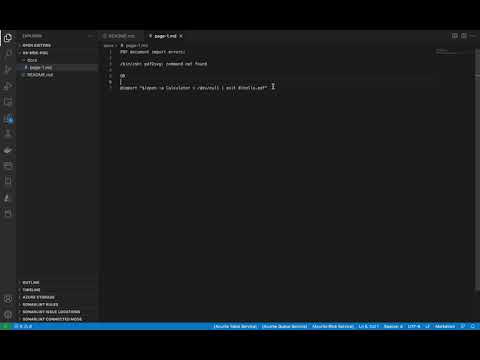Open page-1.md in the Explorer tree
480x360 pixels.
pos(57,67)
